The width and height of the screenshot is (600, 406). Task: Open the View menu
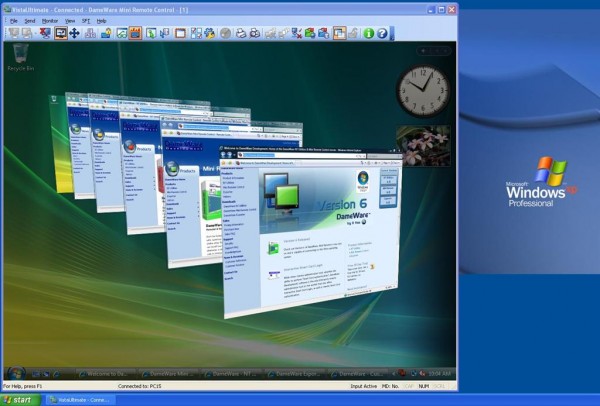pos(70,20)
